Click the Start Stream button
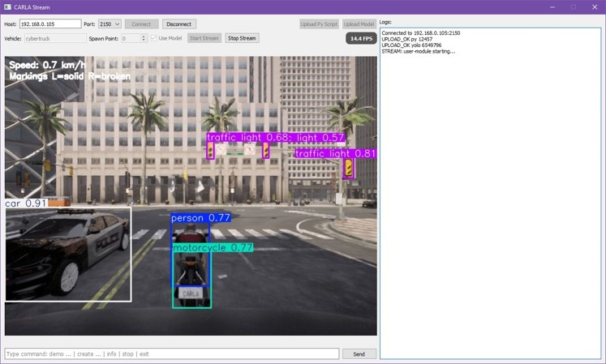The width and height of the screenshot is (606, 364). 204,38
